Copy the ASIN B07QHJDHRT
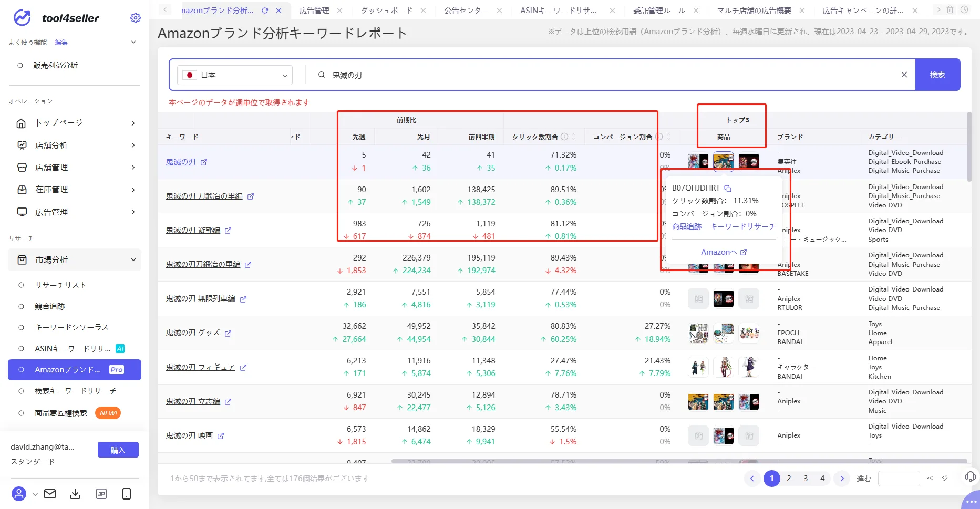 (728, 188)
